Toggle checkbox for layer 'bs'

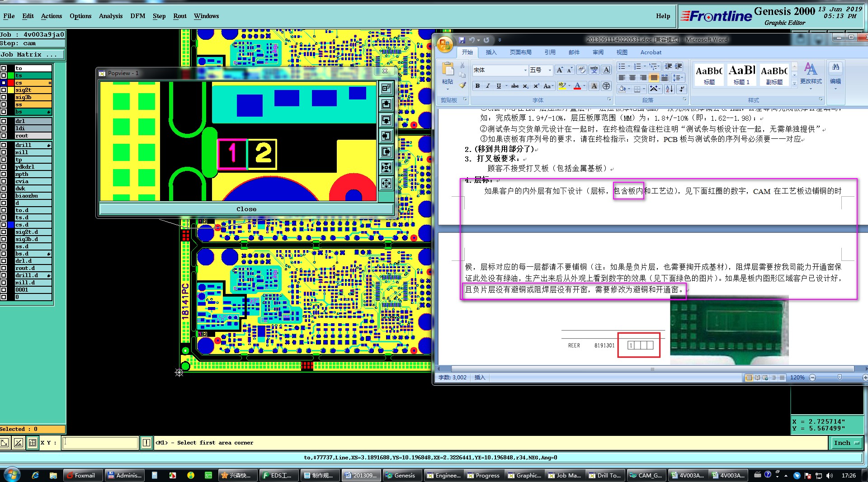click(x=4, y=112)
